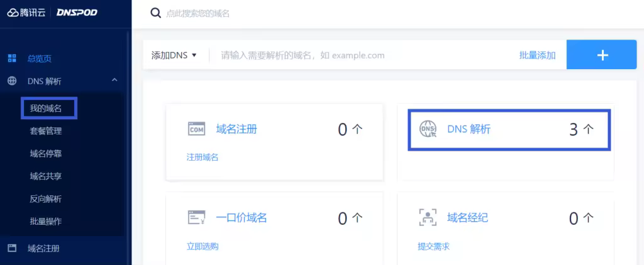
Task: Click the 0 个 count on 域名经纪 card
Action: (582, 219)
